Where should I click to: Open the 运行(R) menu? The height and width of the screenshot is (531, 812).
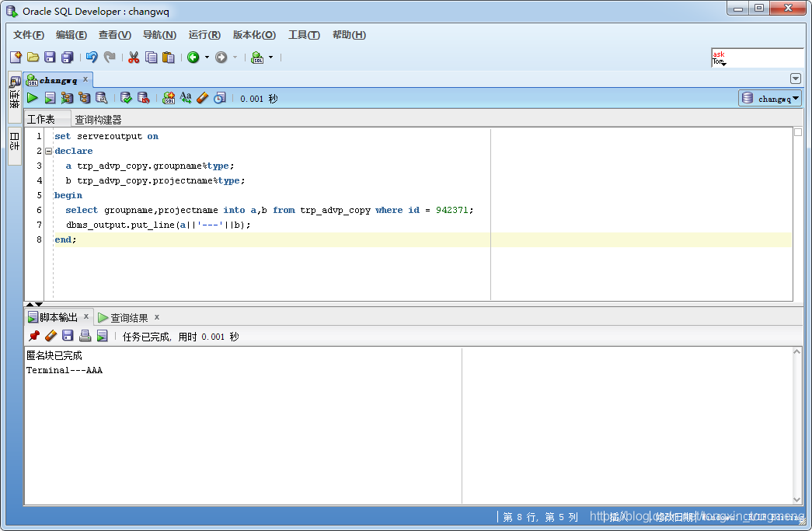pyautogui.click(x=204, y=35)
